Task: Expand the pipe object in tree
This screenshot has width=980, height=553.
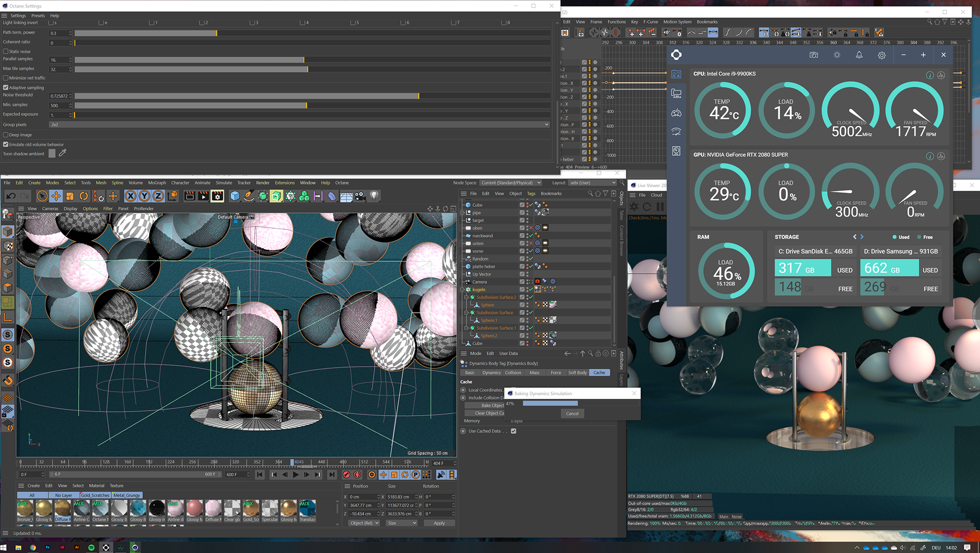Action: click(463, 212)
